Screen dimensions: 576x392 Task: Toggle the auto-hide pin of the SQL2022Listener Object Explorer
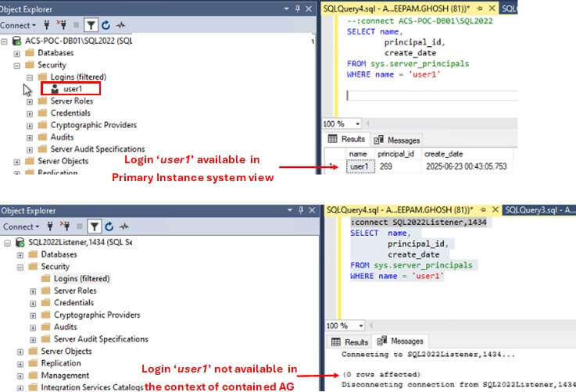(301, 210)
